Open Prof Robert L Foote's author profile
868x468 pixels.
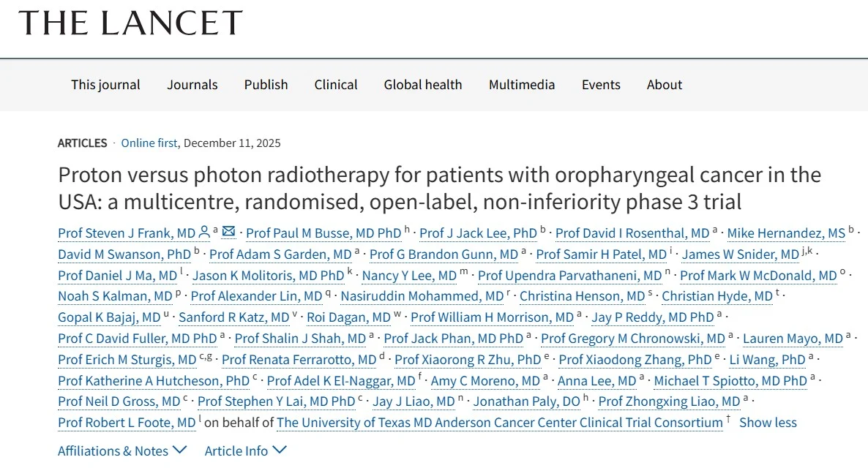[126, 422]
